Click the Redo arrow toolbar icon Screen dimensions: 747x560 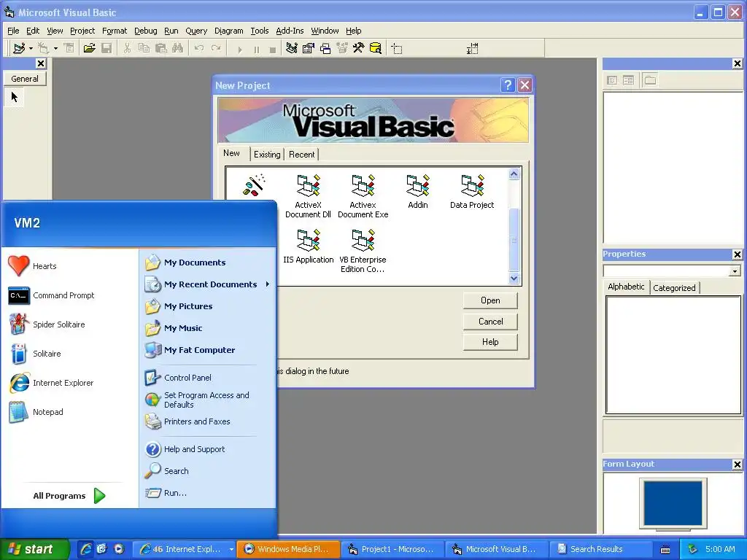click(x=216, y=48)
